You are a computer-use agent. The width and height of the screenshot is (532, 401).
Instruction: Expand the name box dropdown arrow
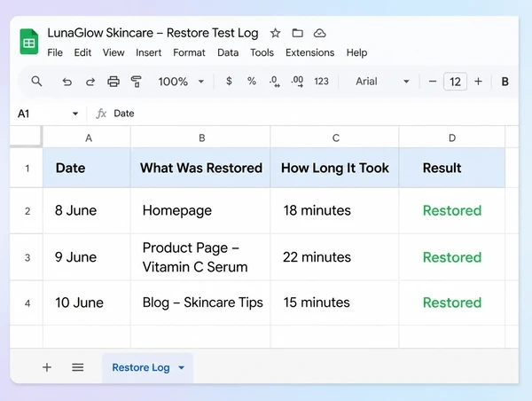tap(75, 114)
